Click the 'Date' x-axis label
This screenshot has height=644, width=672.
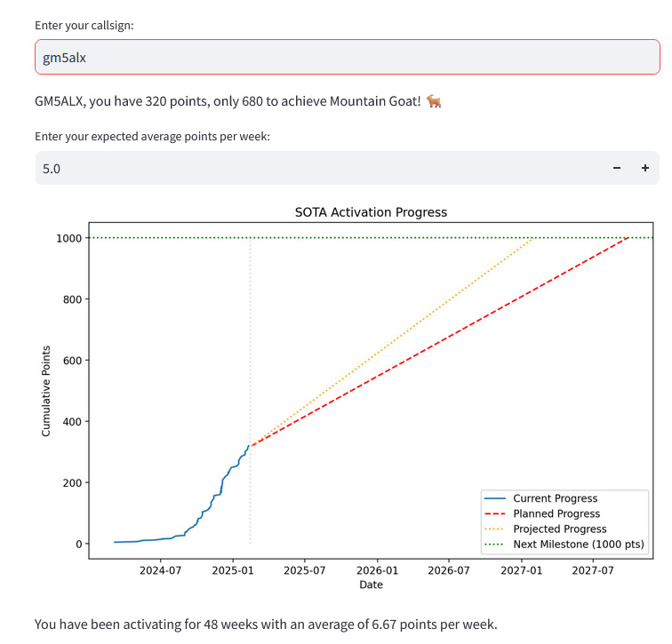(x=371, y=584)
